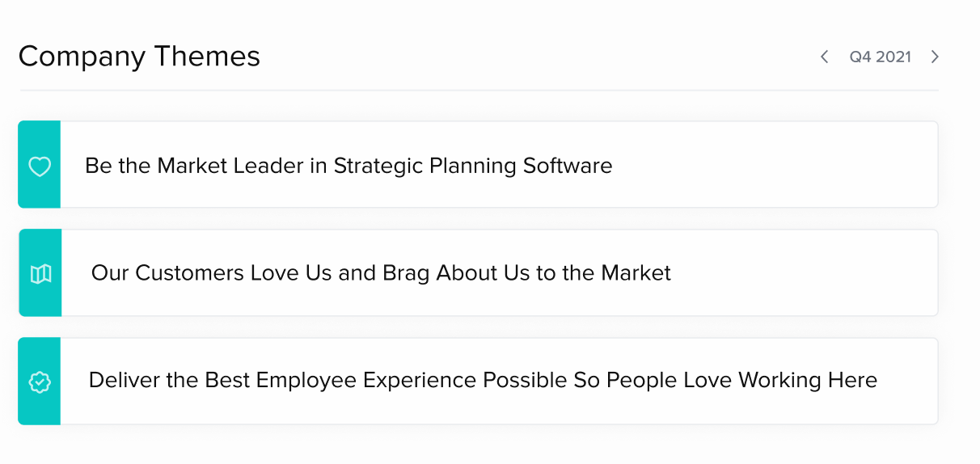This screenshot has width=980, height=464.
Task: Go to the previous quarter with the left chevron
Action: [x=825, y=57]
